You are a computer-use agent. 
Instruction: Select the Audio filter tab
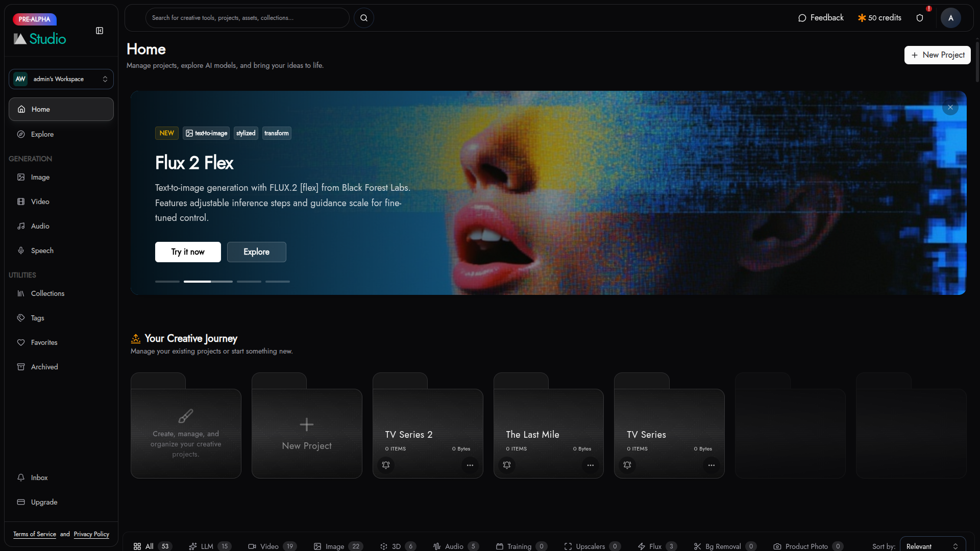coord(456,546)
